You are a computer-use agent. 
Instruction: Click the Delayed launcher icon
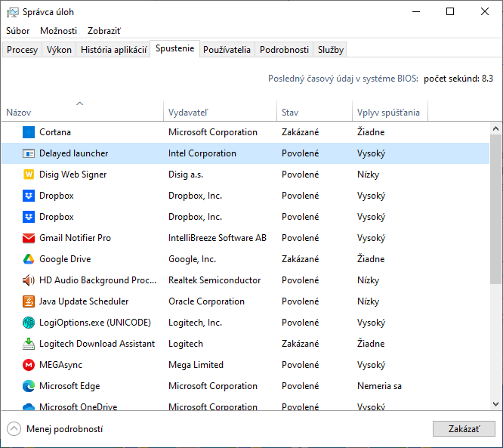[x=29, y=153]
